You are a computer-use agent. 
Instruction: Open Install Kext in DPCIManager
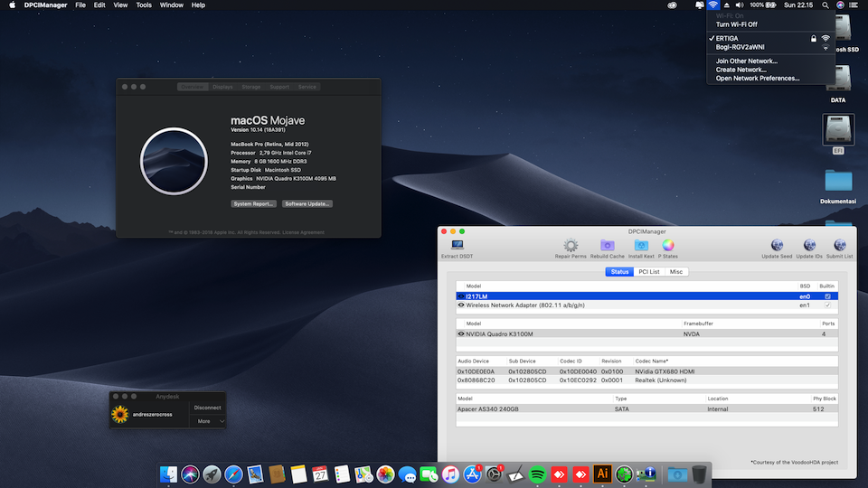[641, 249]
